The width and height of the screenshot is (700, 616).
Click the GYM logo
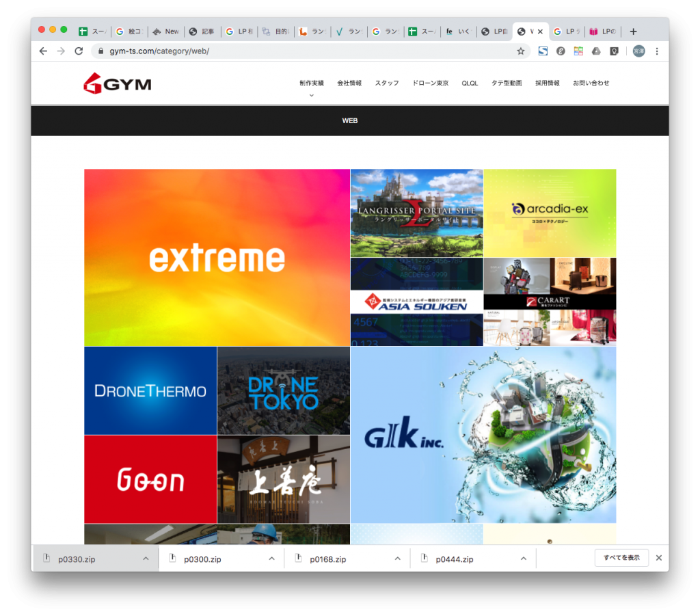click(x=118, y=83)
